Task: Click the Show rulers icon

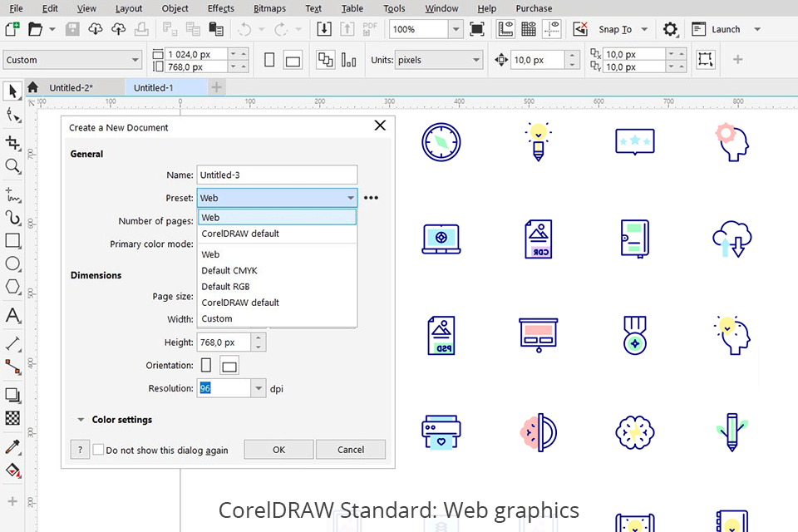Action: click(505, 29)
